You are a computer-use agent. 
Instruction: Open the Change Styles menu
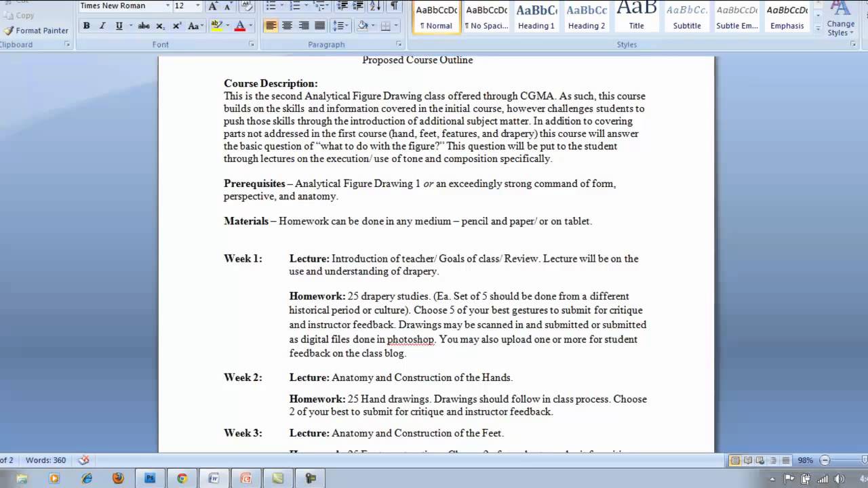tap(840, 19)
